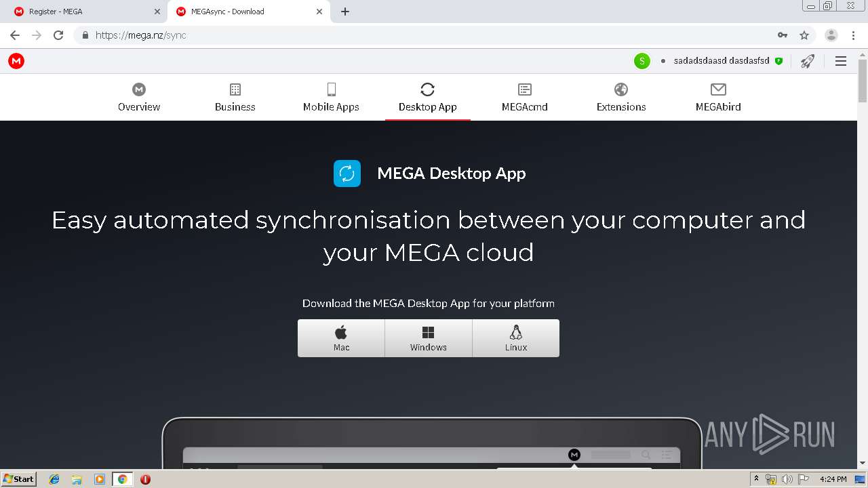Open the media player taskbar icon
This screenshot has height=488, width=868.
(x=100, y=479)
